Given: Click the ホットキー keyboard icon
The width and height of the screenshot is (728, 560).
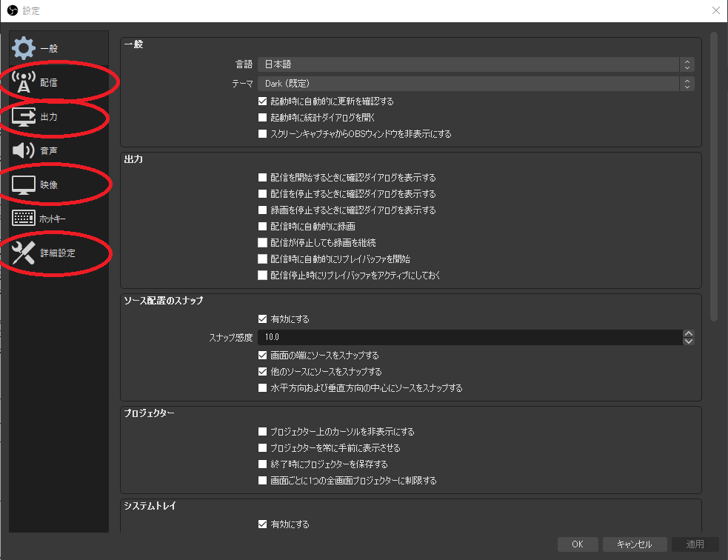Looking at the screenshot, I should 24,218.
